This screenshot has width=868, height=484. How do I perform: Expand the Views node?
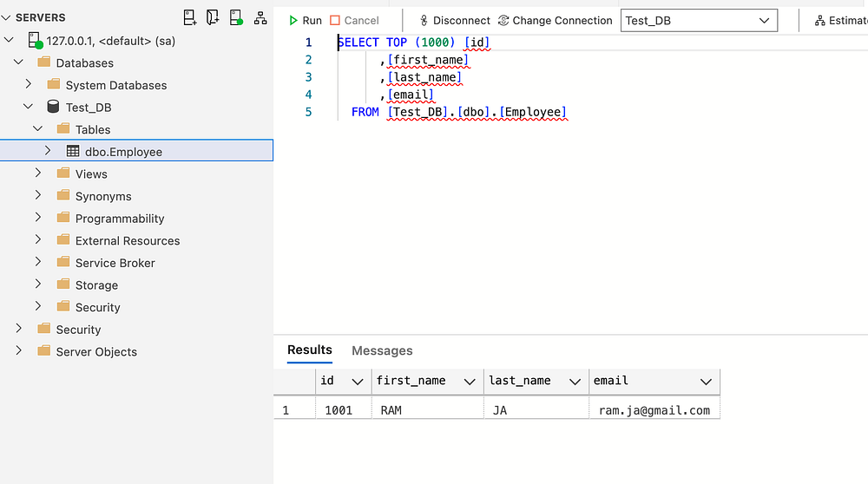[x=37, y=173]
